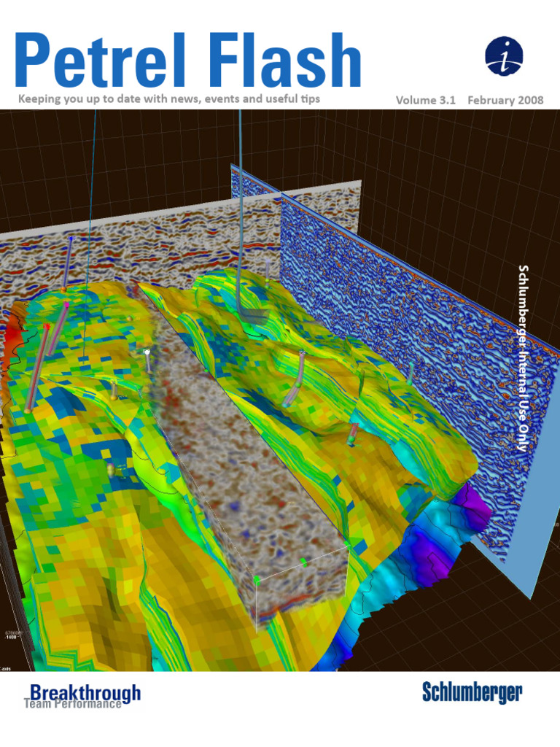This screenshot has width=560, height=747.
Task: Click the 'Keeping you up to date' tagline
Action: coord(168,98)
